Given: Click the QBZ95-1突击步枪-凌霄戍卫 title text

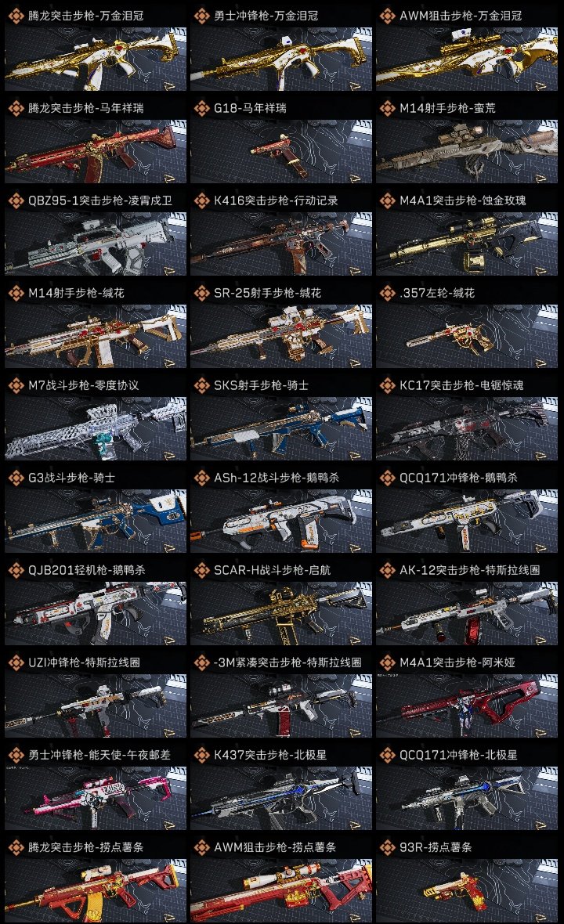Looking at the screenshot, I should 100,200.
